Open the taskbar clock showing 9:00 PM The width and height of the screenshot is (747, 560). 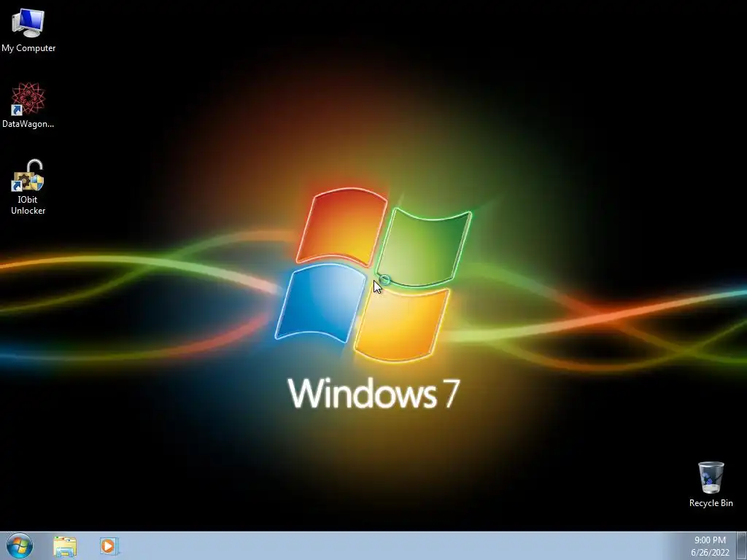coord(710,540)
